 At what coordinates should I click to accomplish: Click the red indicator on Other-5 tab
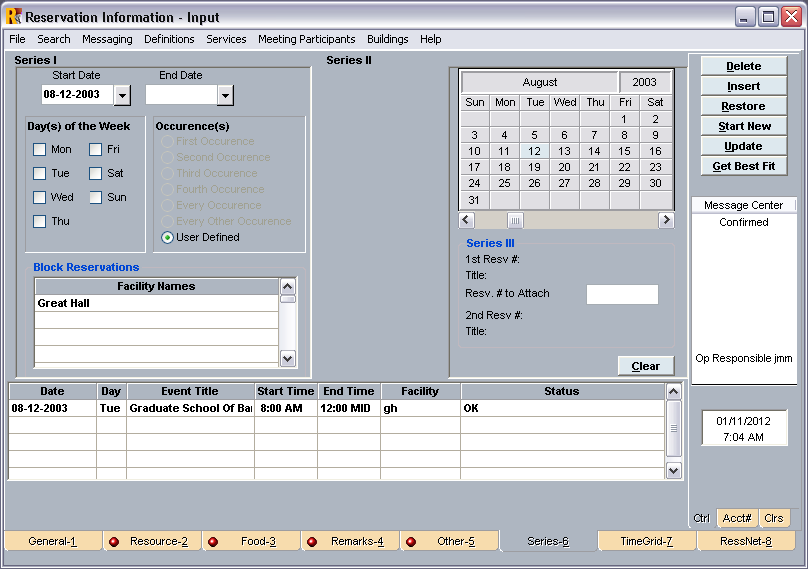pos(410,541)
